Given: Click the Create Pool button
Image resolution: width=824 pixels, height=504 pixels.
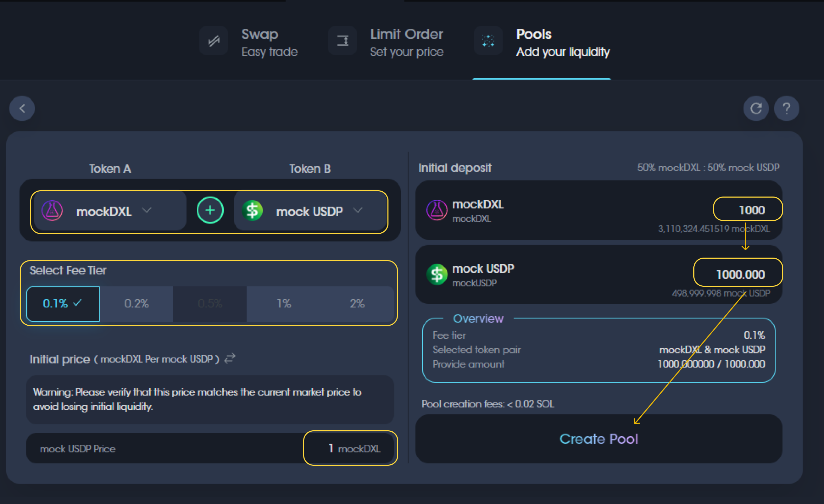Looking at the screenshot, I should [598, 439].
